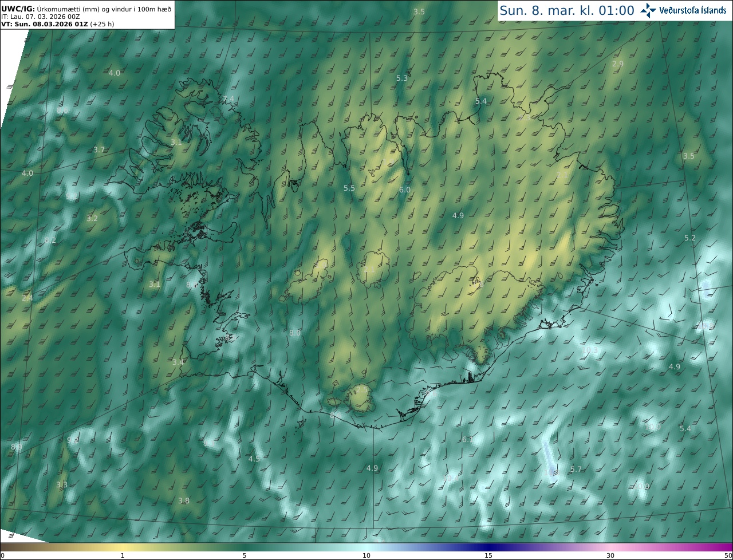Select the initialization time line IT: Lau. 07. 03. 2026 00Z
The width and height of the screenshot is (733, 560).
point(40,17)
